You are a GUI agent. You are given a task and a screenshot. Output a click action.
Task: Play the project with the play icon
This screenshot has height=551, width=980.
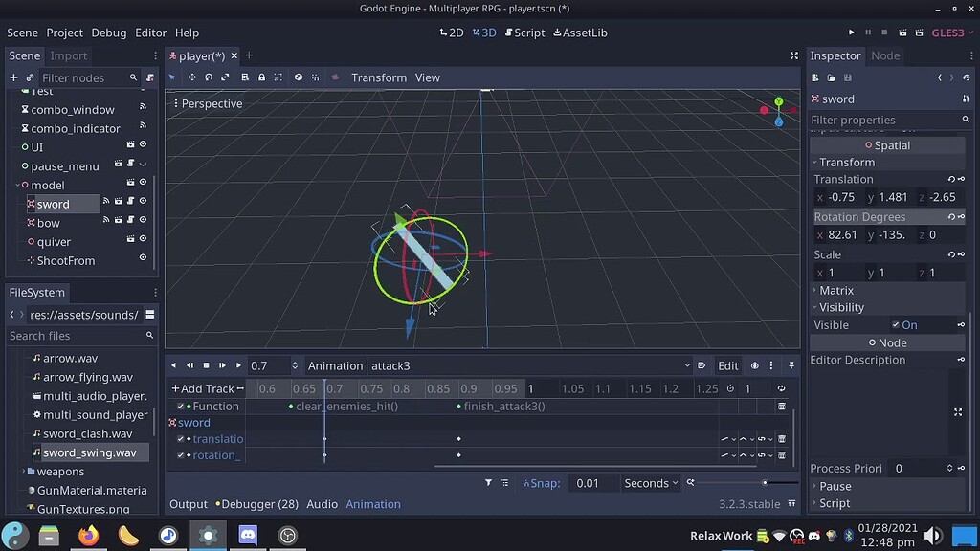click(851, 33)
